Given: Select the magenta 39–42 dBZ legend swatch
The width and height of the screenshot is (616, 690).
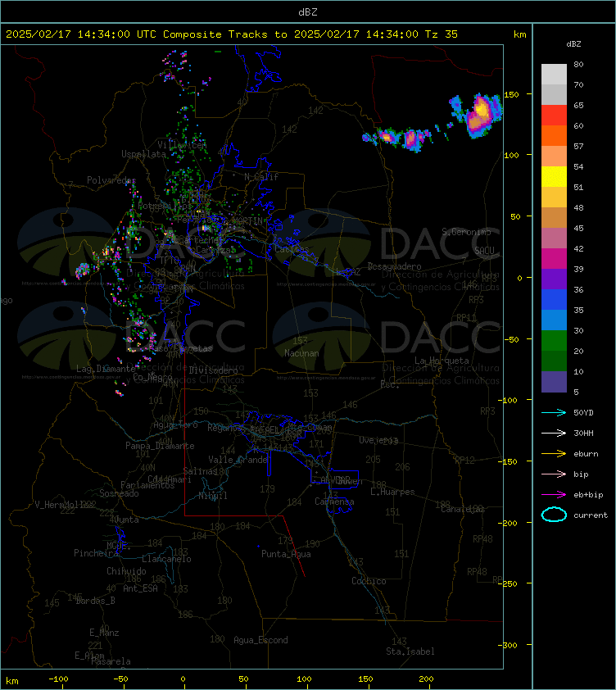Looking at the screenshot, I should click(x=554, y=259).
